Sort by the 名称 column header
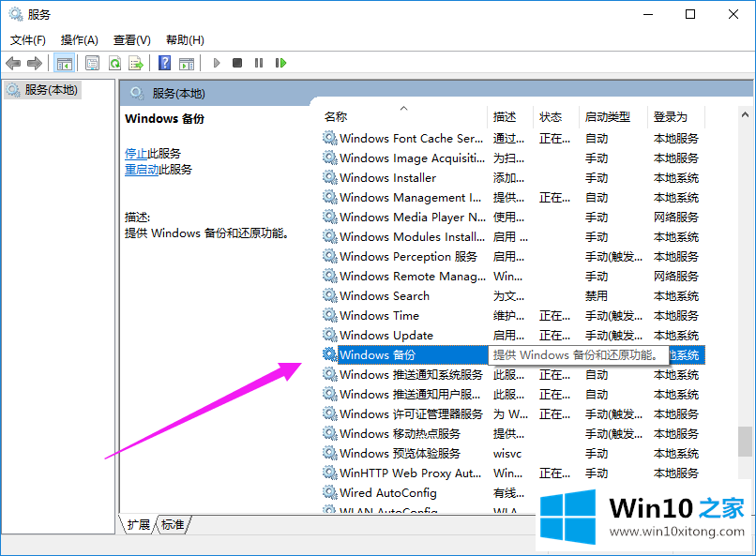This screenshot has height=556, width=756. click(405, 117)
